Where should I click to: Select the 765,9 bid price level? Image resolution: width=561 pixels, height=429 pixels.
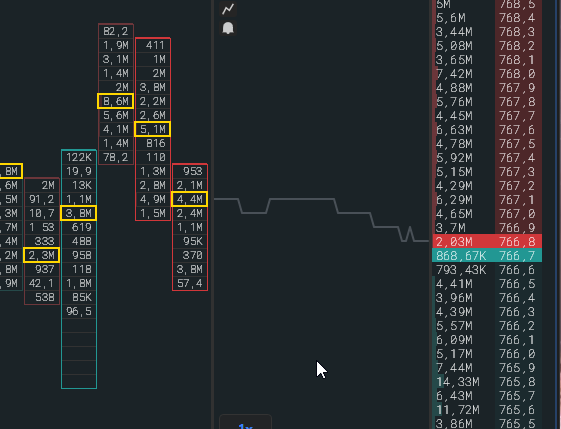pos(517,368)
